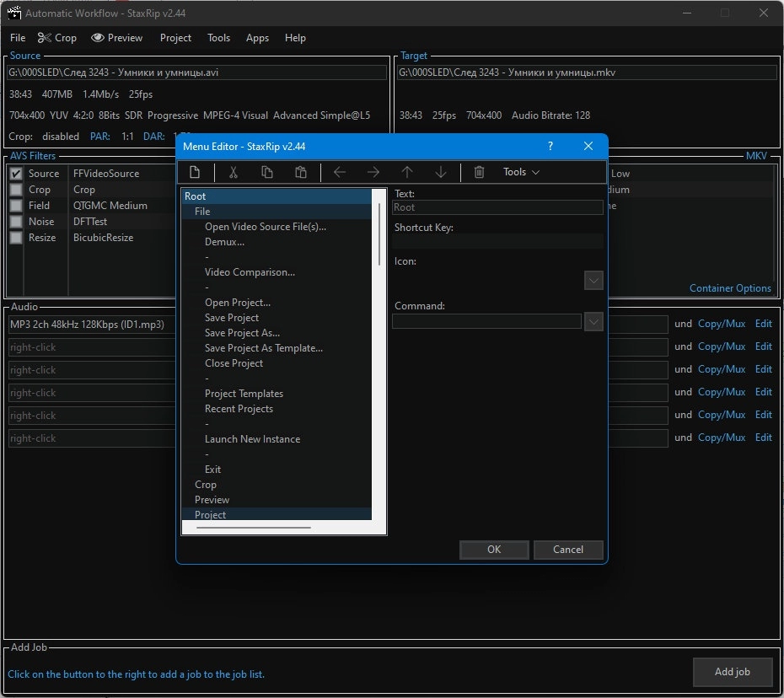Click the Move Up arrow icon

[x=407, y=172]
